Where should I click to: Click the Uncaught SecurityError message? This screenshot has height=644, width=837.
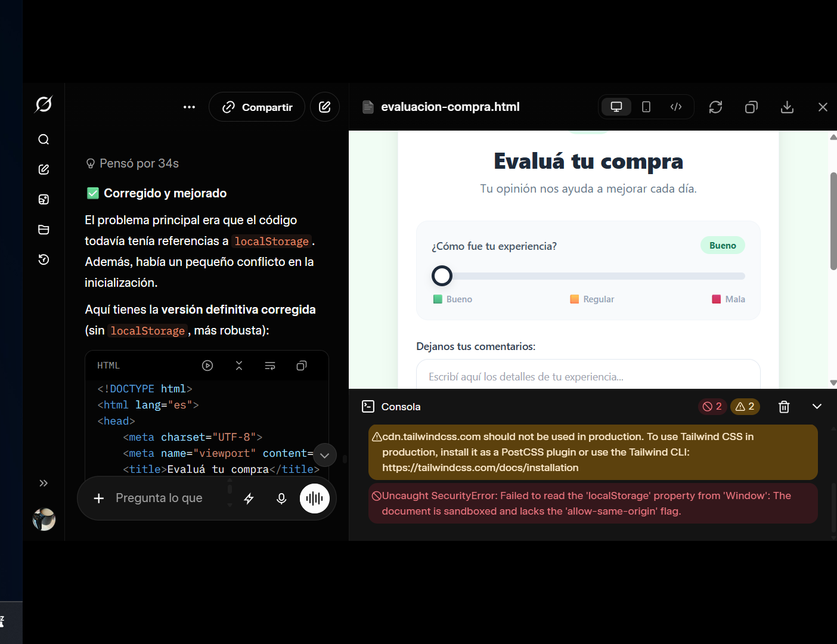[x=593, y=503]
